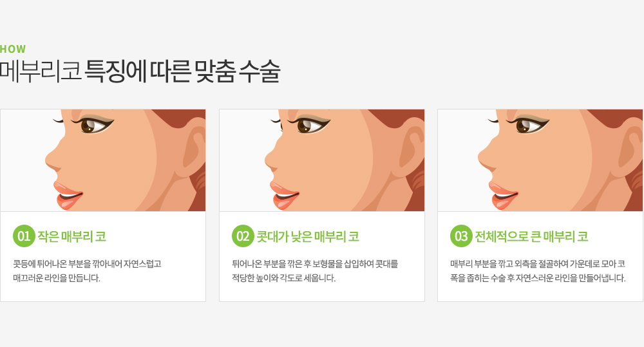Click the description starting with 튀어나온 부분을 깎은 후
Screen dimensions: 644x347
315,271
